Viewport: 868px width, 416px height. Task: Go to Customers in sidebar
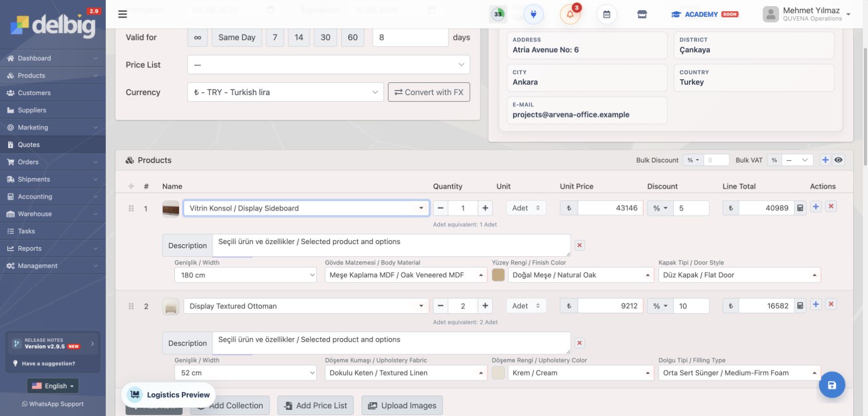pyautogui.click(x=53, y=93)
